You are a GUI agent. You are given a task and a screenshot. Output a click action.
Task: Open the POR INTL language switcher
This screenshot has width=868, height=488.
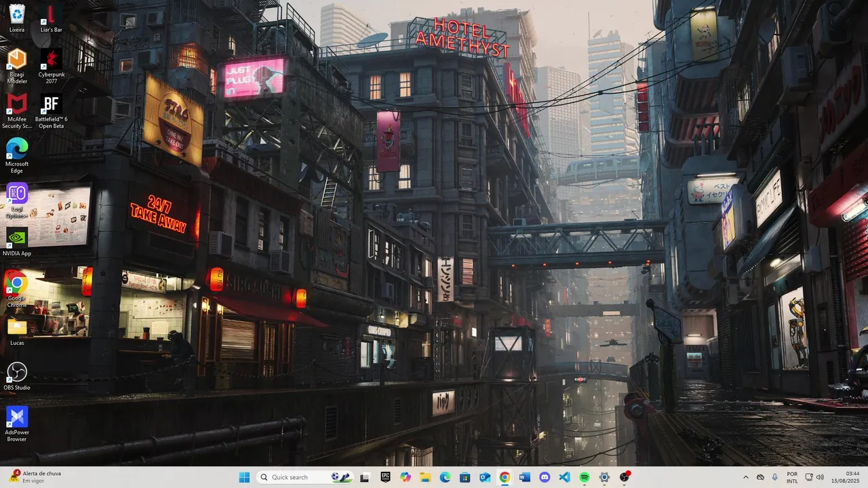click(792, 477)
